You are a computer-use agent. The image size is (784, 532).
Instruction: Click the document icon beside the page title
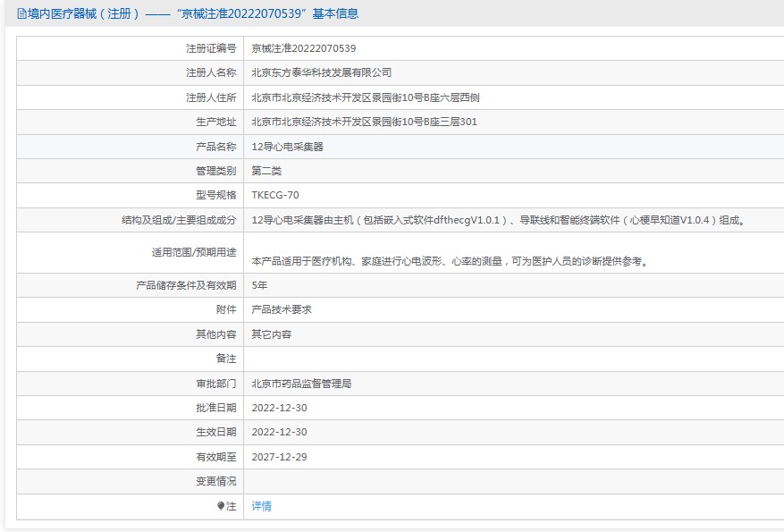[9, 13]
